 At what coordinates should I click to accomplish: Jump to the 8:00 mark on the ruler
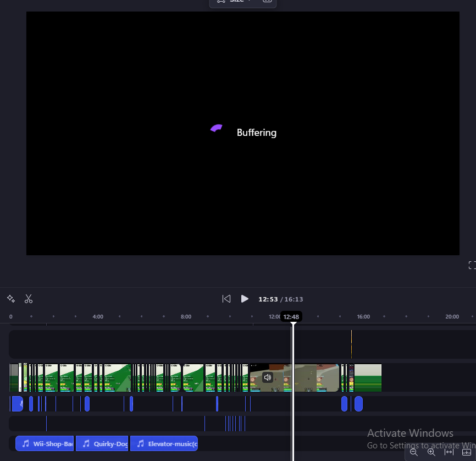[x=186, y=317]
